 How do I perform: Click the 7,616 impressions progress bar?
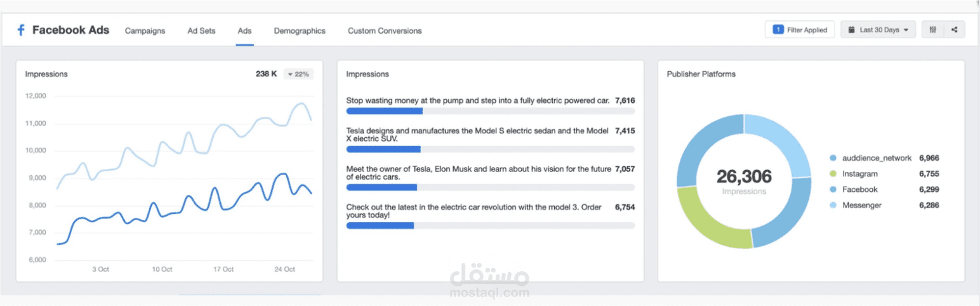(x=490, y=111)
